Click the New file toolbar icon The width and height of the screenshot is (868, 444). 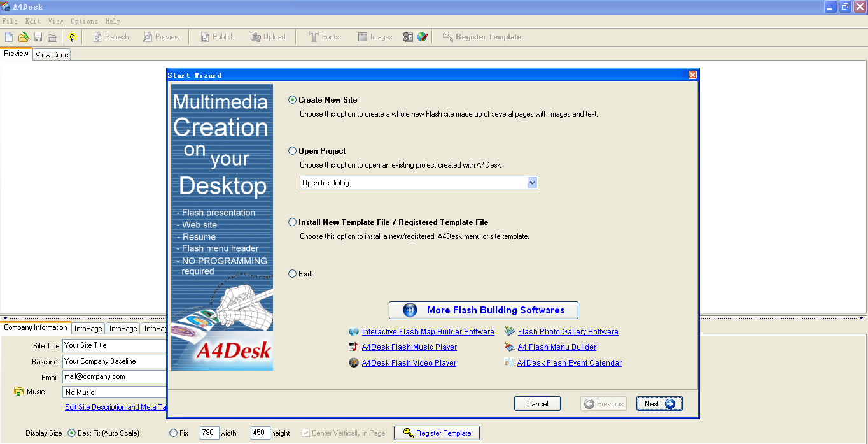(9, 37)
